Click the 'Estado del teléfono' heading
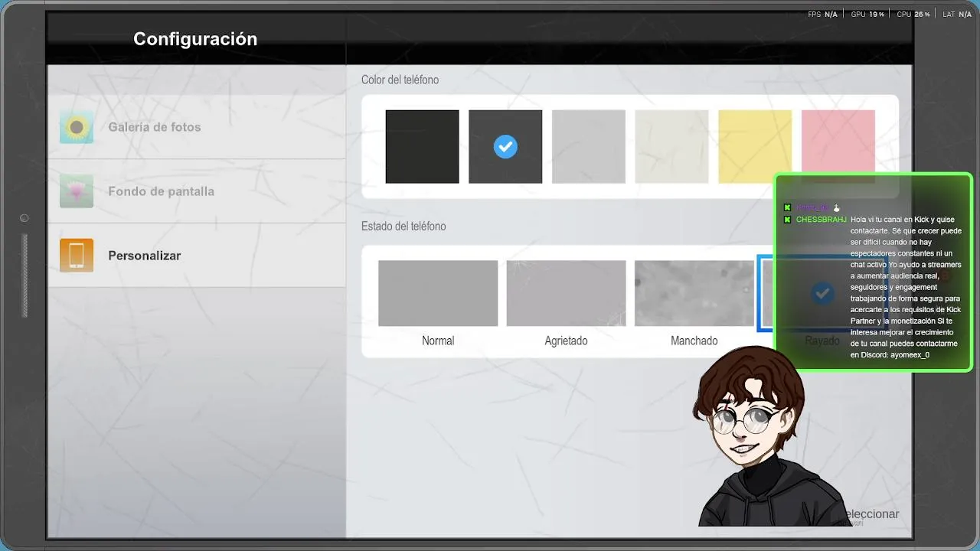980x551 pixels. (403, 227)
